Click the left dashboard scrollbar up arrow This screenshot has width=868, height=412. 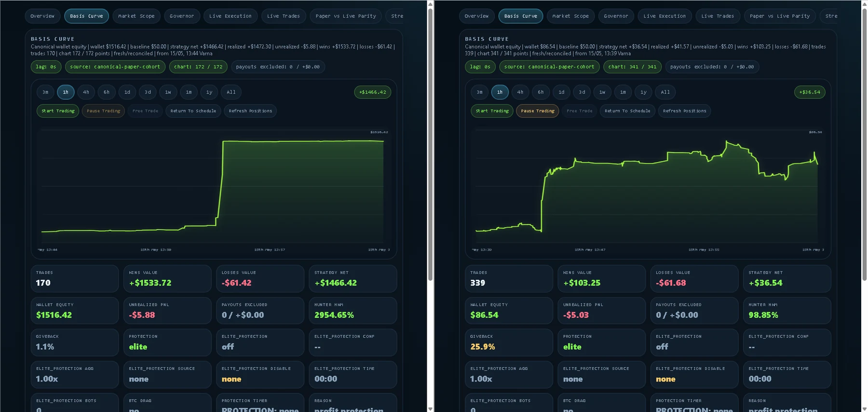pos(430,3)
